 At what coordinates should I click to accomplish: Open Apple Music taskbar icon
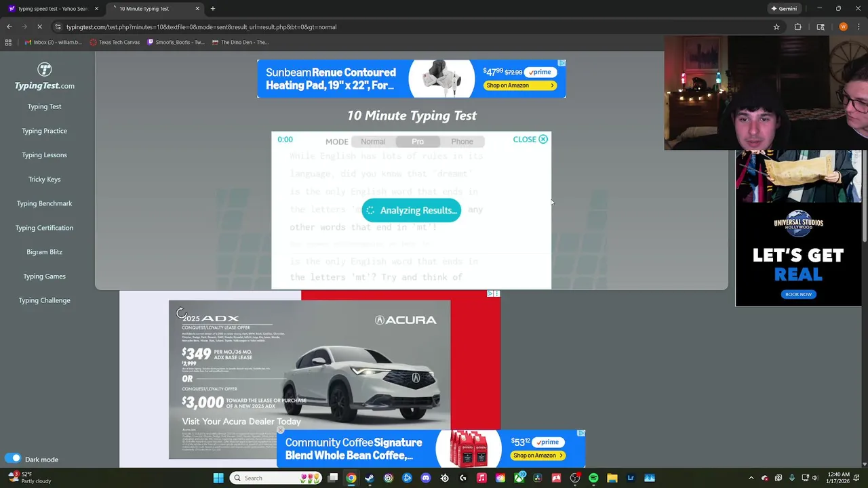481,478
